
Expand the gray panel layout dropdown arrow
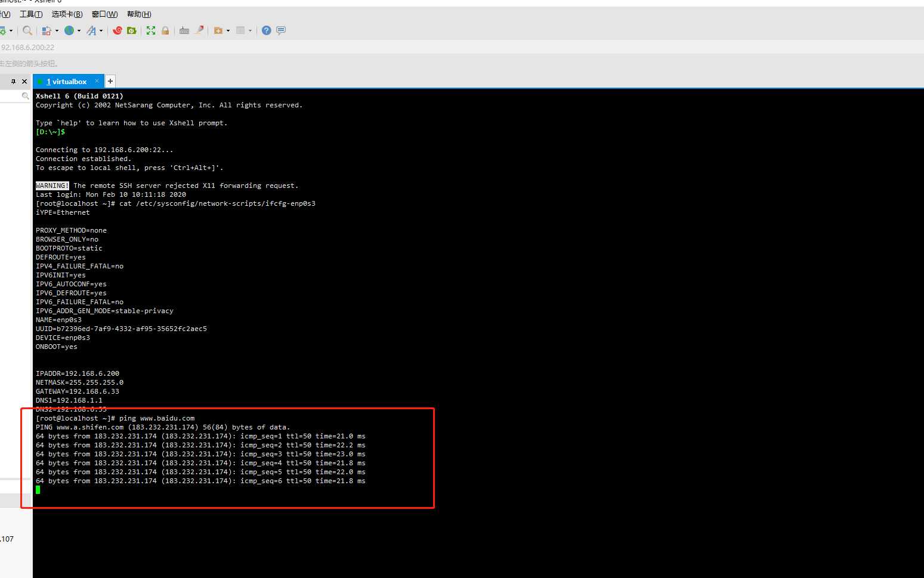250,30
